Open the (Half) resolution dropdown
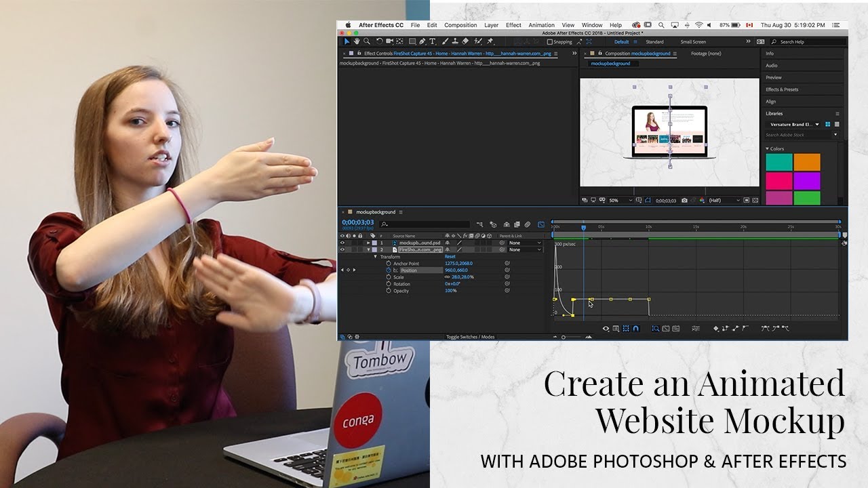Viewport: 868px width, 488px height. pyautogui.click(x=724, y=201)
